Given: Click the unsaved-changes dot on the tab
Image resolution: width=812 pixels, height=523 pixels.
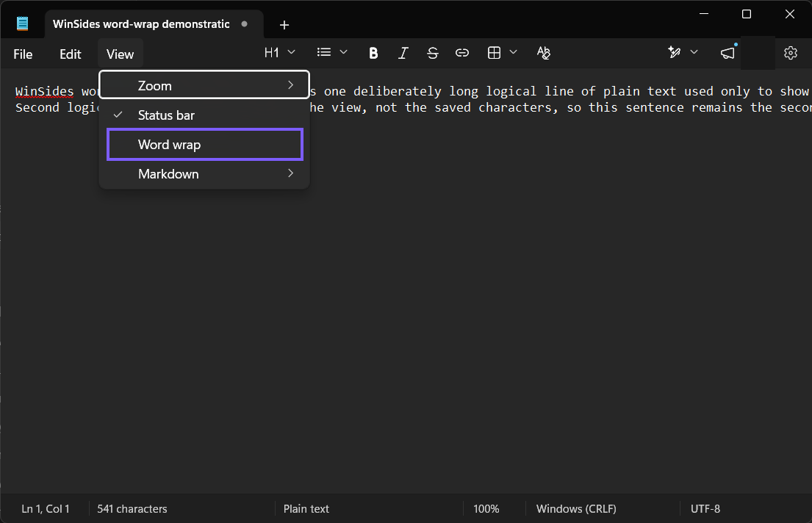Looking at the screenshot, I should (245, 24).
